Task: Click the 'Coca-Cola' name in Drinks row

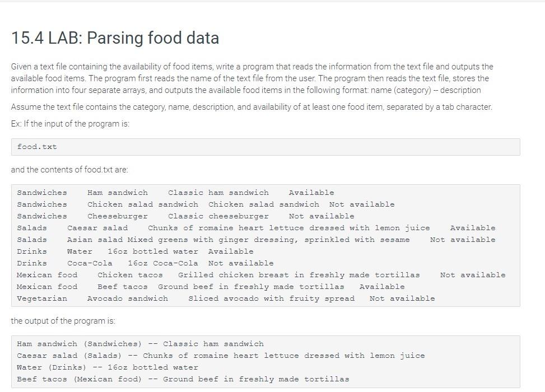Action: pyautogui.click(x=90, y=263)
